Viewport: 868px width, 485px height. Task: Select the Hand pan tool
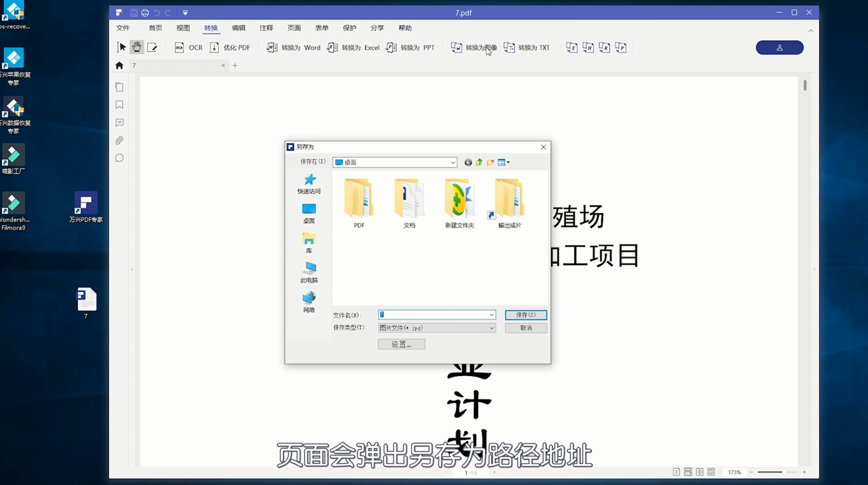[136, 46]
